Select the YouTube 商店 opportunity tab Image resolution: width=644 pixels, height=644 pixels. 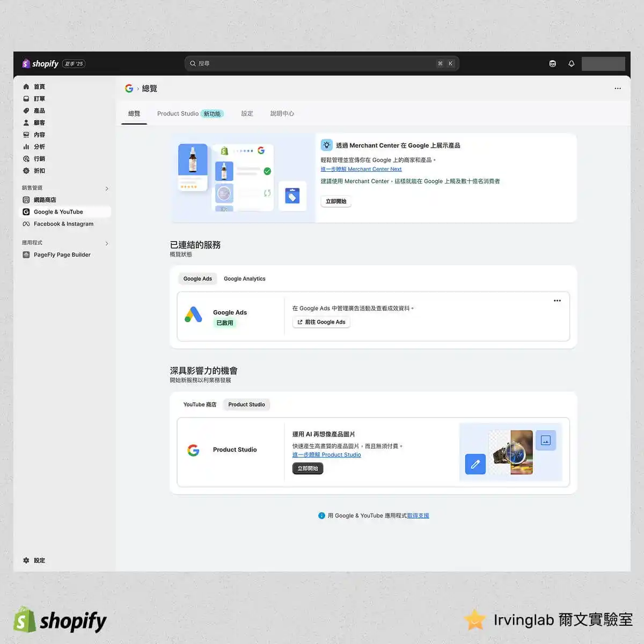[x=200, y=405]
